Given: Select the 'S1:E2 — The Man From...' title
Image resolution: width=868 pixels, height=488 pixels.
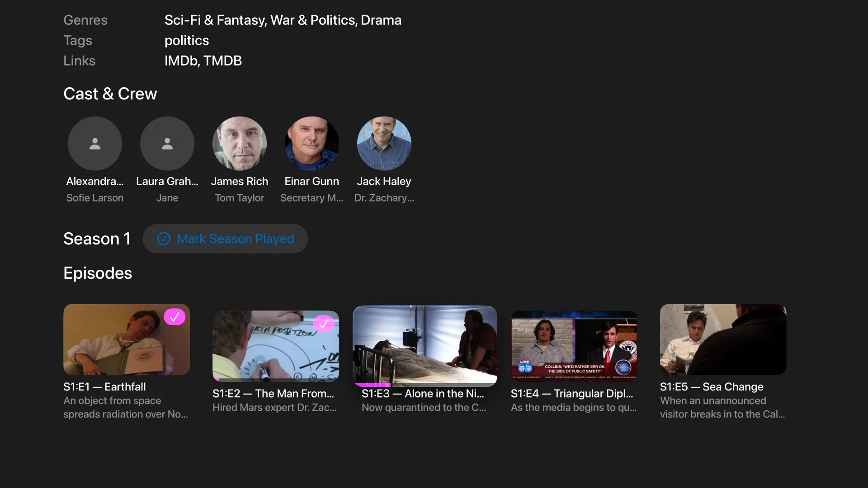Looking at the screenshot, I should [x=273, y=394].
